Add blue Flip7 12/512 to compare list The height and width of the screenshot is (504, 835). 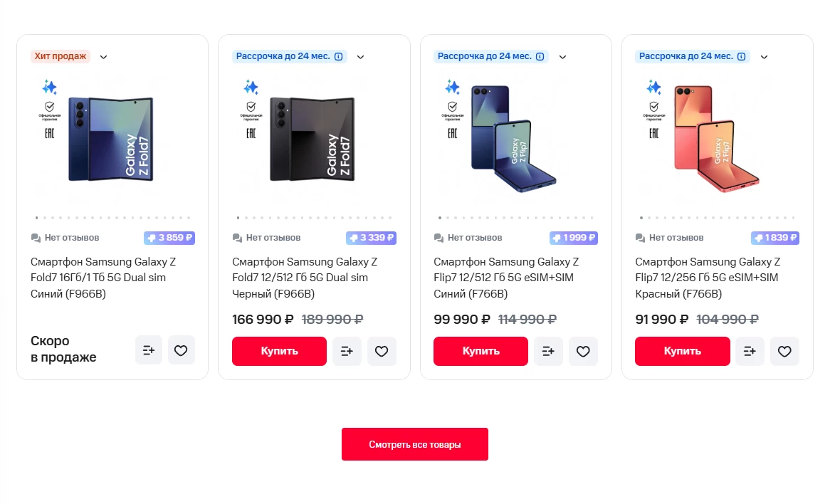click(548, 351)
